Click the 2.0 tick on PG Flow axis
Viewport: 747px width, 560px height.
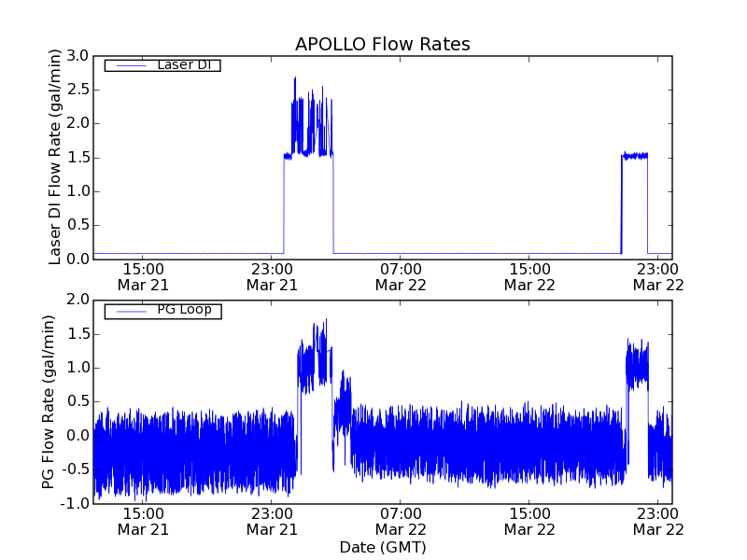tap(78, 300)
